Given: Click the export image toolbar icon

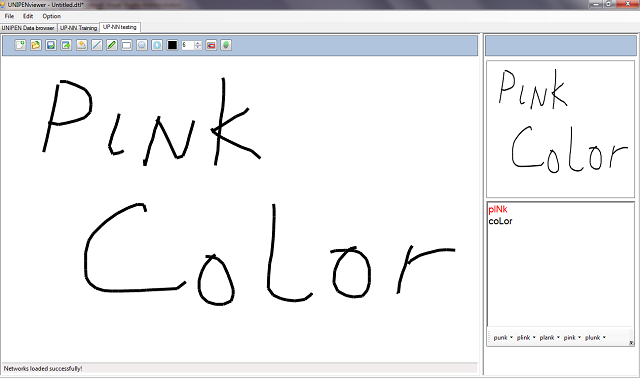Looking at the screenshot, I should coord(66,45).
